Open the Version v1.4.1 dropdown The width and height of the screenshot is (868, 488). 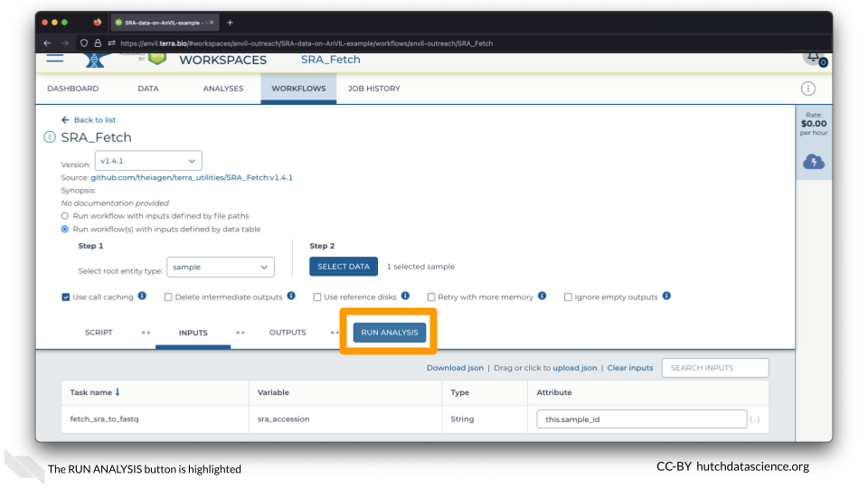click(148, 161)
